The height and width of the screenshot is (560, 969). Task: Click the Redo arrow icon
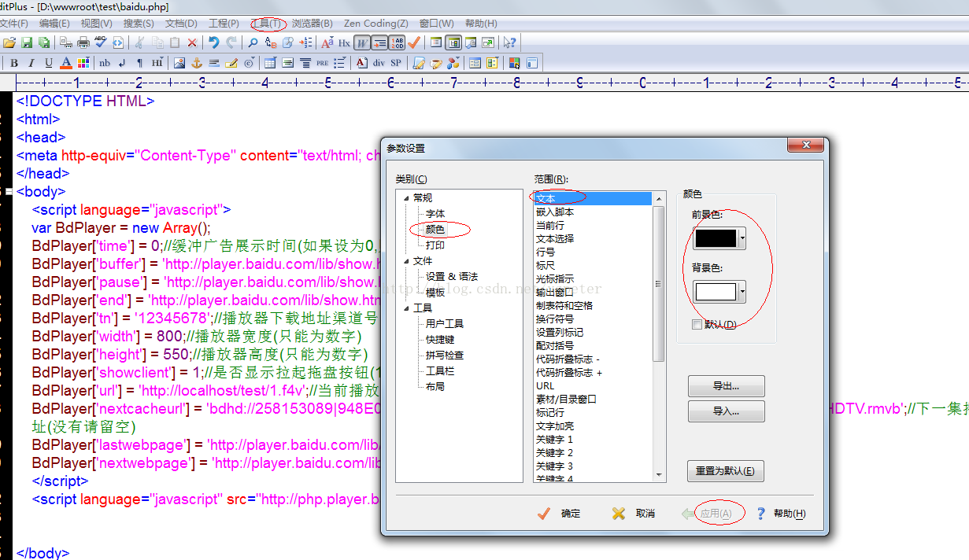coord(231,42)
